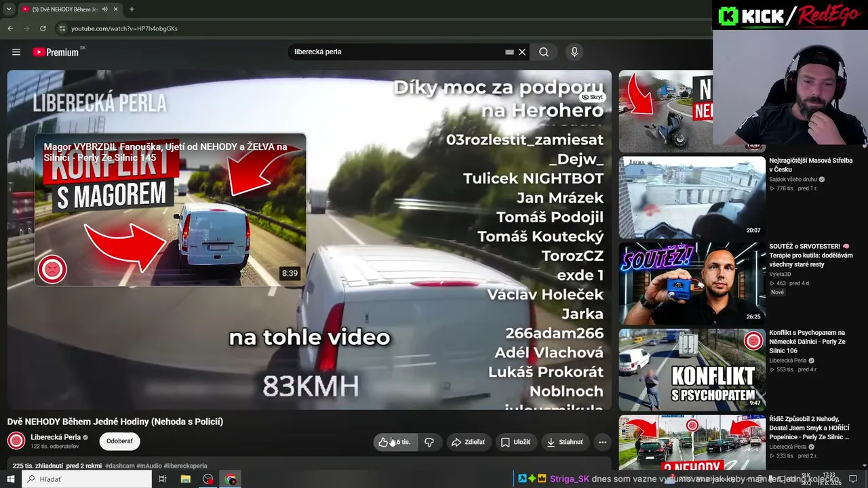Image resolution: width=868 pixels, height=488 pixels.
Task: View site information icon in address bar
Action: point(62,28)
